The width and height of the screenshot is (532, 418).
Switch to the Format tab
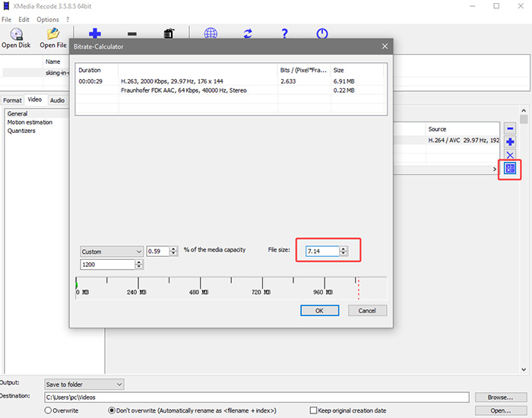coord(12,100)
